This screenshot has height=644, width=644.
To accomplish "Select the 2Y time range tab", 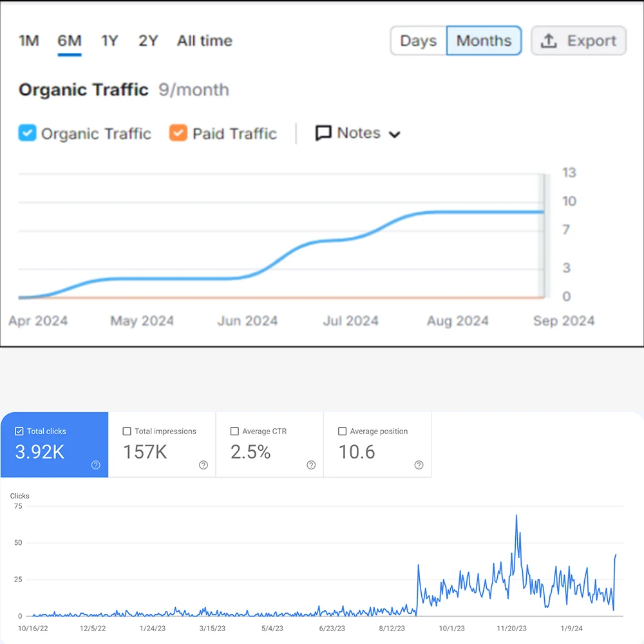I will pos(148,41).
